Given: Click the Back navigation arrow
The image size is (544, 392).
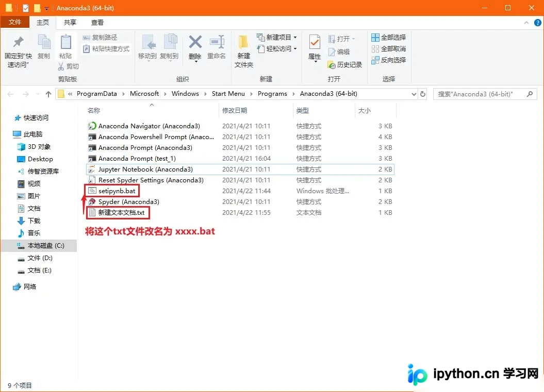Looking at the screenshot, I should pos(10,94).
